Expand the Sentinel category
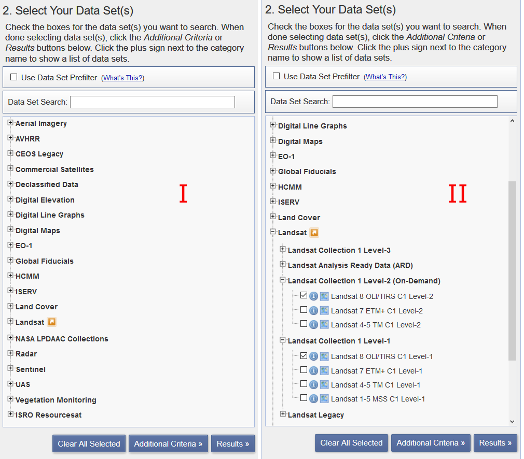This screenshot has height=459, width=524. click(x=10, y=368)
